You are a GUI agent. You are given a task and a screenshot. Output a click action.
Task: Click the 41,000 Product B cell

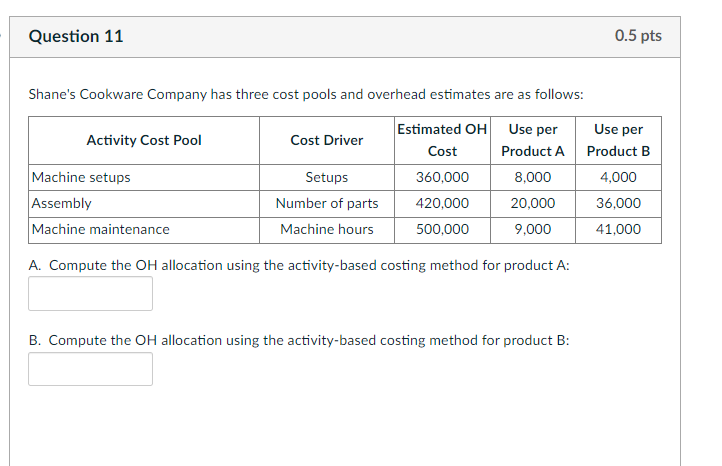pos(618,229)
